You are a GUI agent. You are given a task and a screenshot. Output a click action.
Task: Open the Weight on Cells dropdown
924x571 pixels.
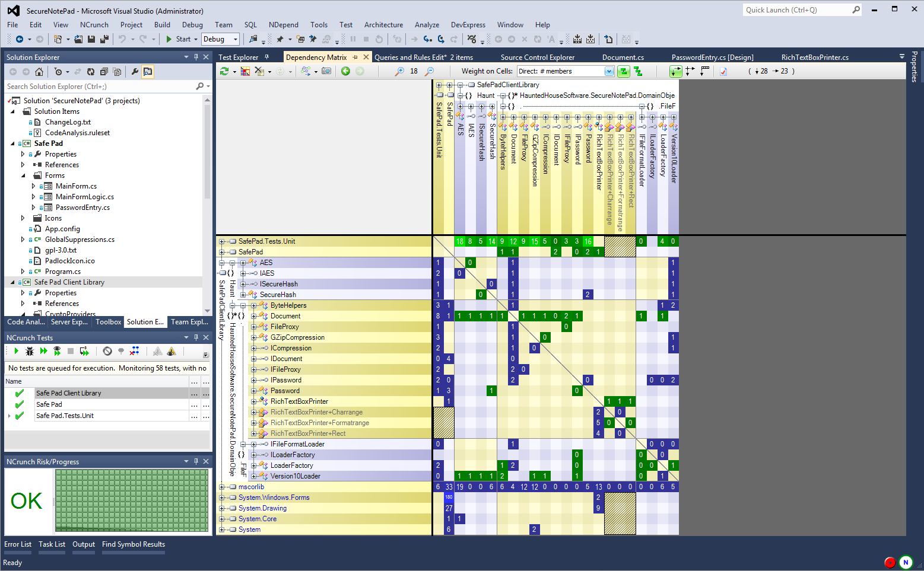tap(609, 71)
